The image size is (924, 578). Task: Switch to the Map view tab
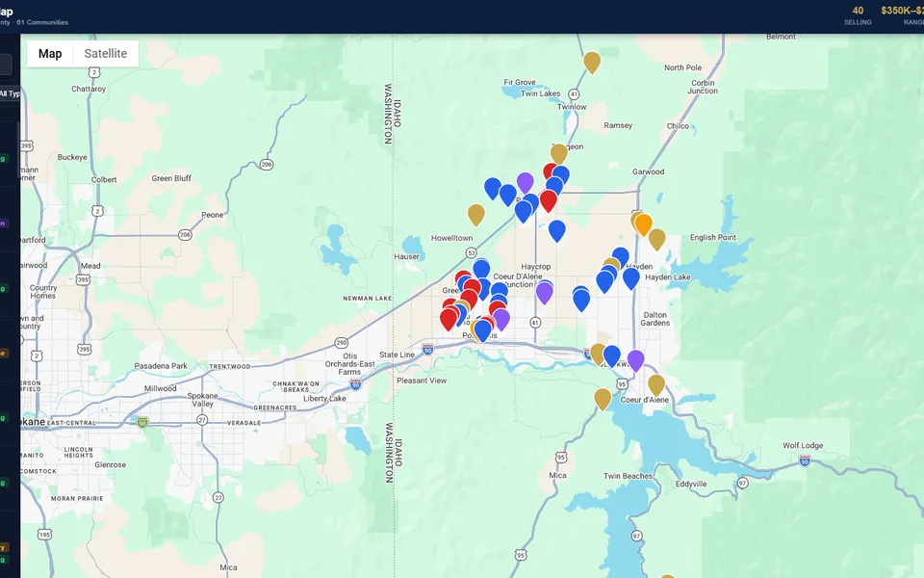50,54
